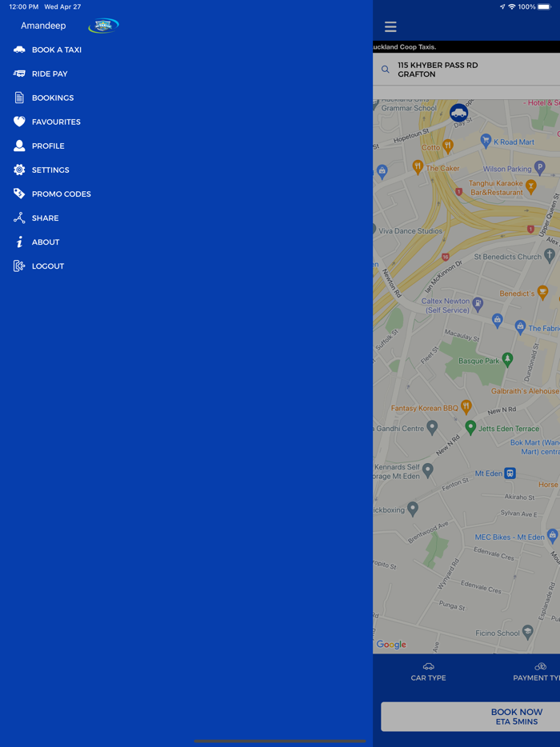This screenshot has height=747, width=560.
Task: Tap the Google logo on the map
Action: point(391,644)
